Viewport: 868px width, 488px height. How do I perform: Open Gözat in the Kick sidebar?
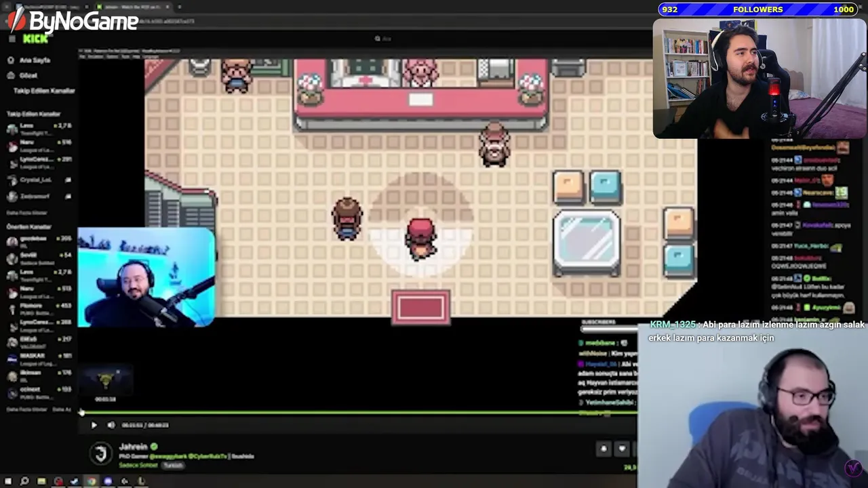24,75
